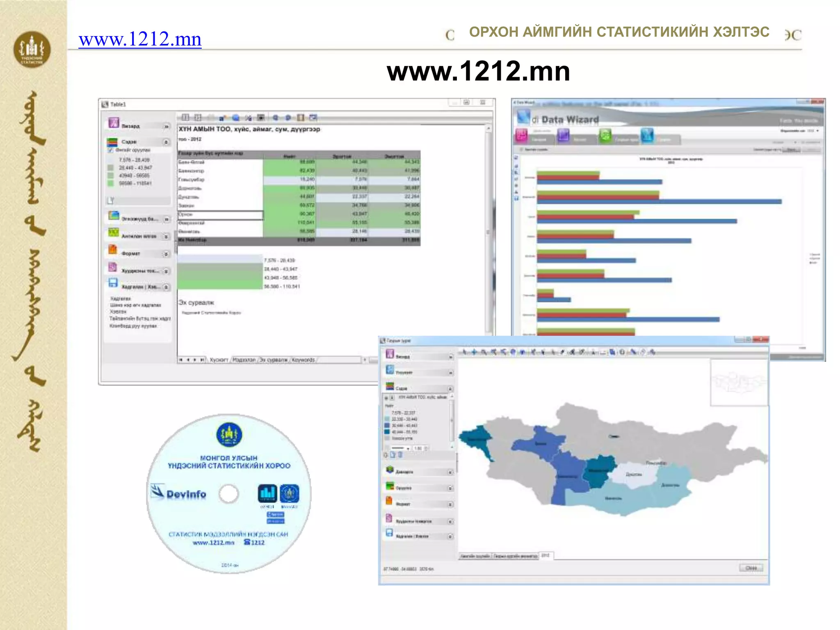The width and height of the screenshot is (840, 630).
Task: Select the Keywords sheet tab in Table1
Action: point(304,360)
